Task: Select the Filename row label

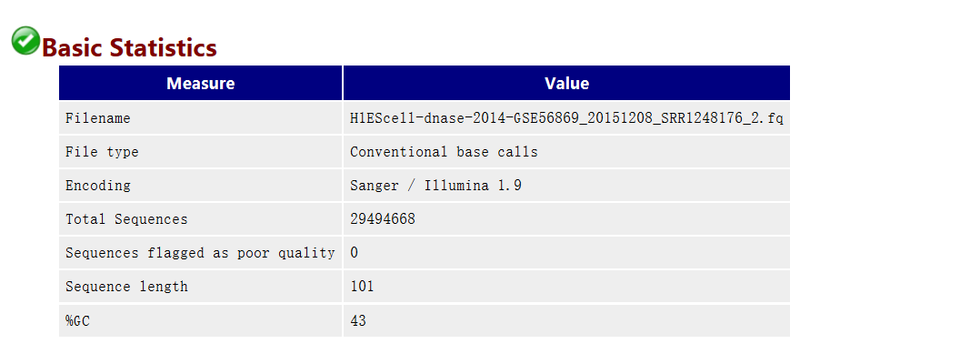Action: tap(98, 118)
